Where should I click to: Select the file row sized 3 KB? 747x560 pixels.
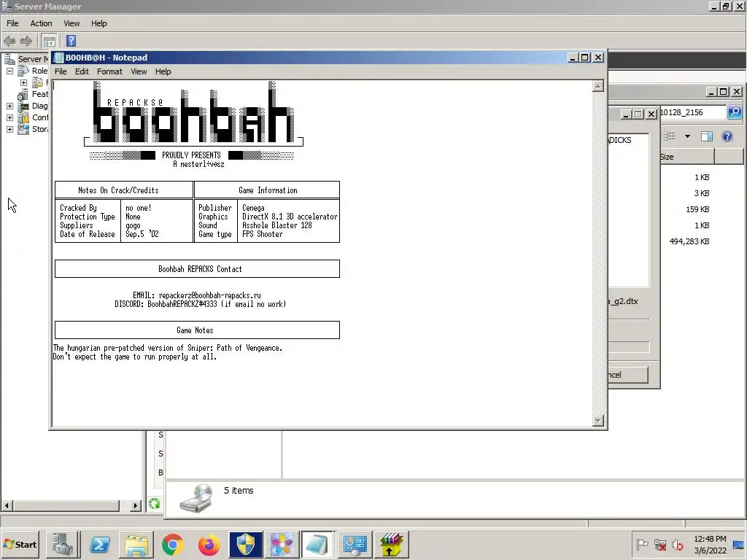pos(701,193)
